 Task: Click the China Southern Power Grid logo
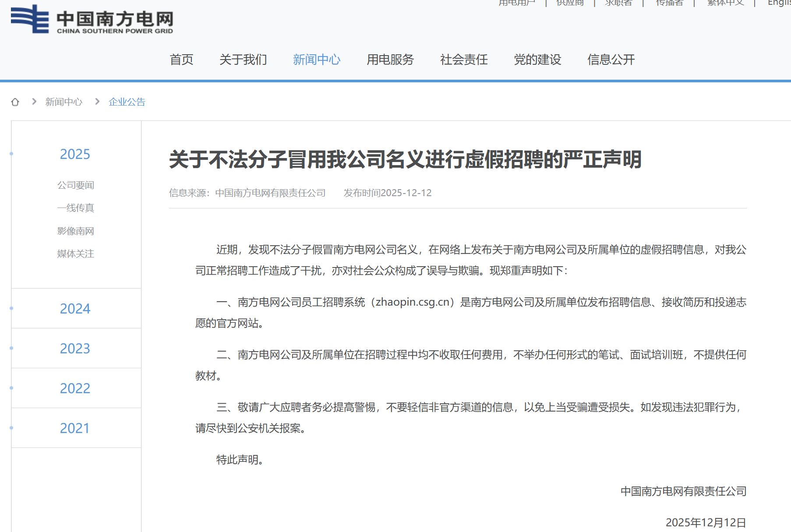tap(92, 20)
